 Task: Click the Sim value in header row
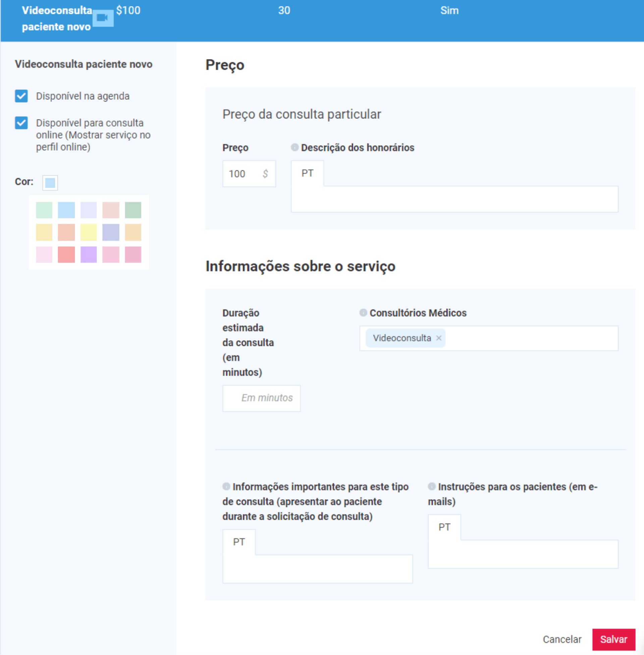point(449,10)
